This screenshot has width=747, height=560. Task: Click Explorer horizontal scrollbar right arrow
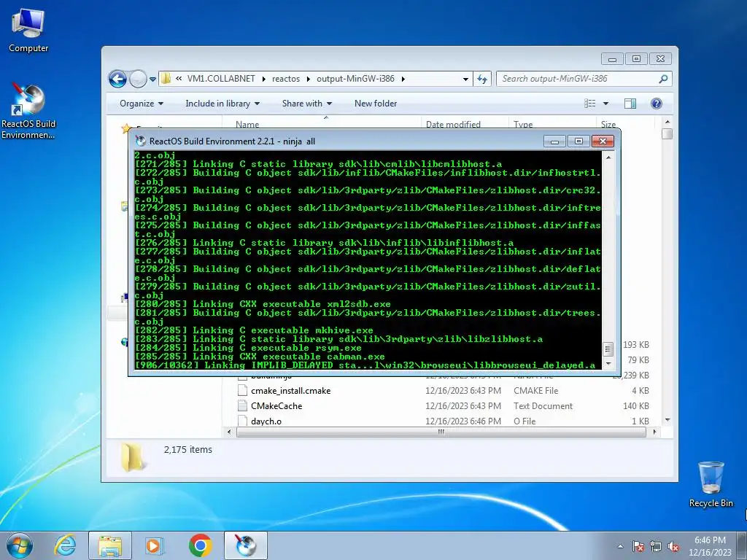654,432
